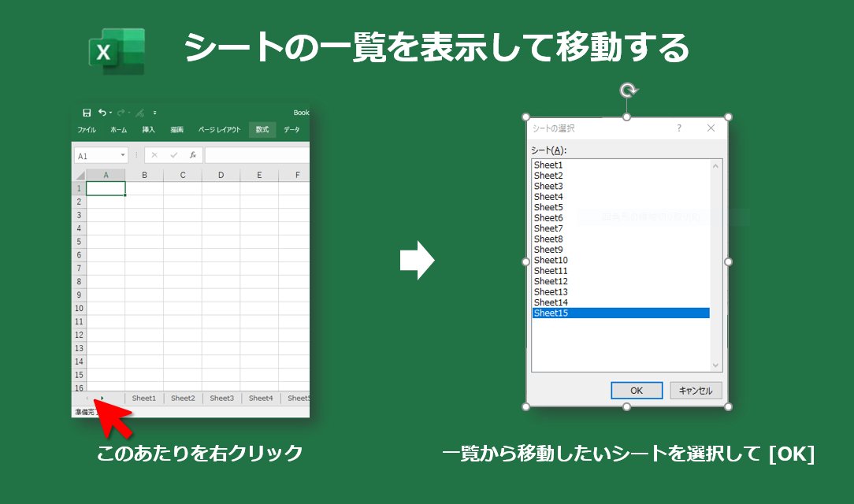Select Sheet8 in the sheet list
The height and width of the screenshot is (504, 854).
pyautogui.click(x=621, y=239)
